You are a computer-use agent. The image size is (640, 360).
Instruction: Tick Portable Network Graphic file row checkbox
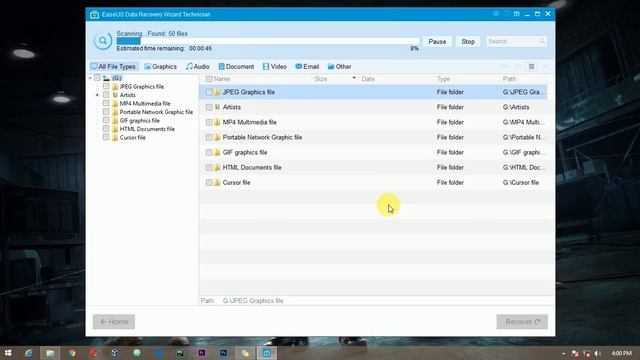209,138
